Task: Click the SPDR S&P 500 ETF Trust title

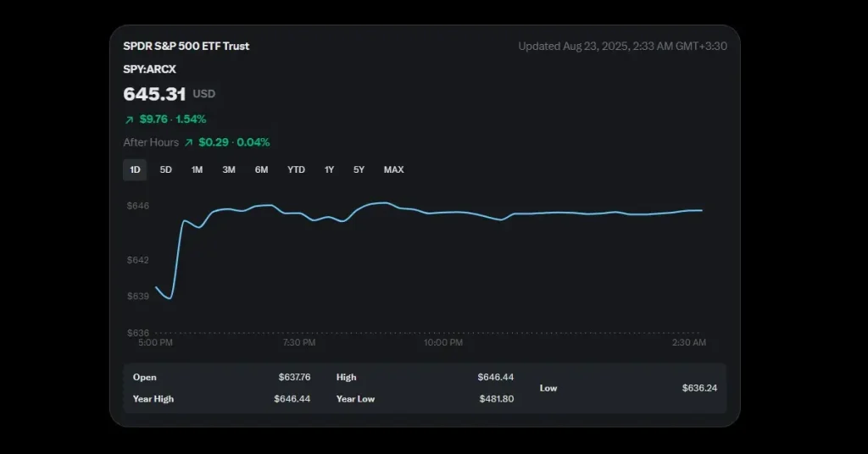Action: pos(186,47)
